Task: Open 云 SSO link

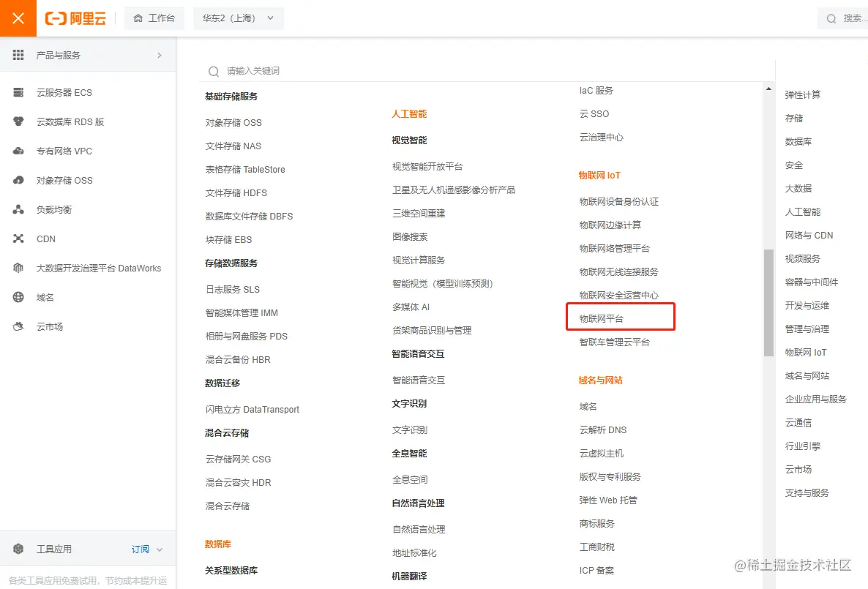Action: tap(594, 113)
